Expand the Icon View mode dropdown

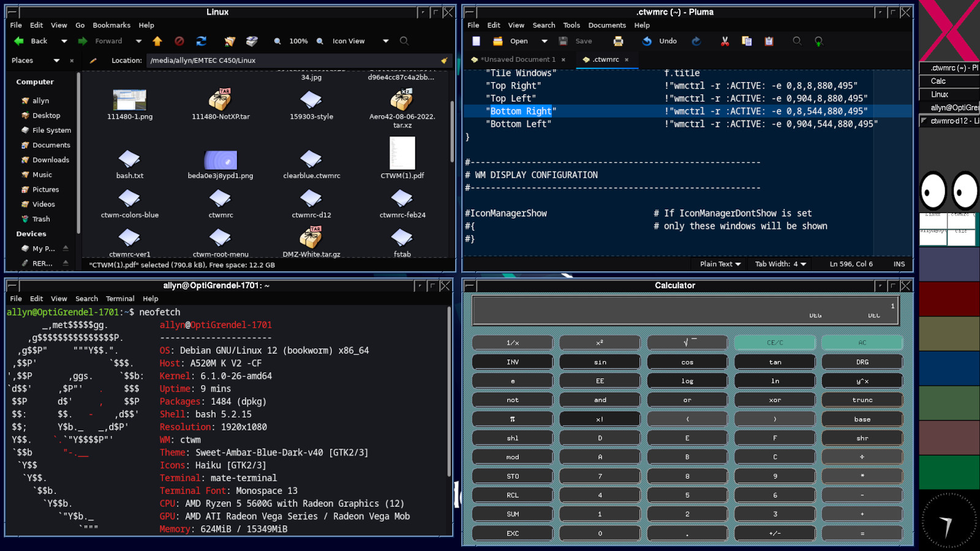(385, 41)
